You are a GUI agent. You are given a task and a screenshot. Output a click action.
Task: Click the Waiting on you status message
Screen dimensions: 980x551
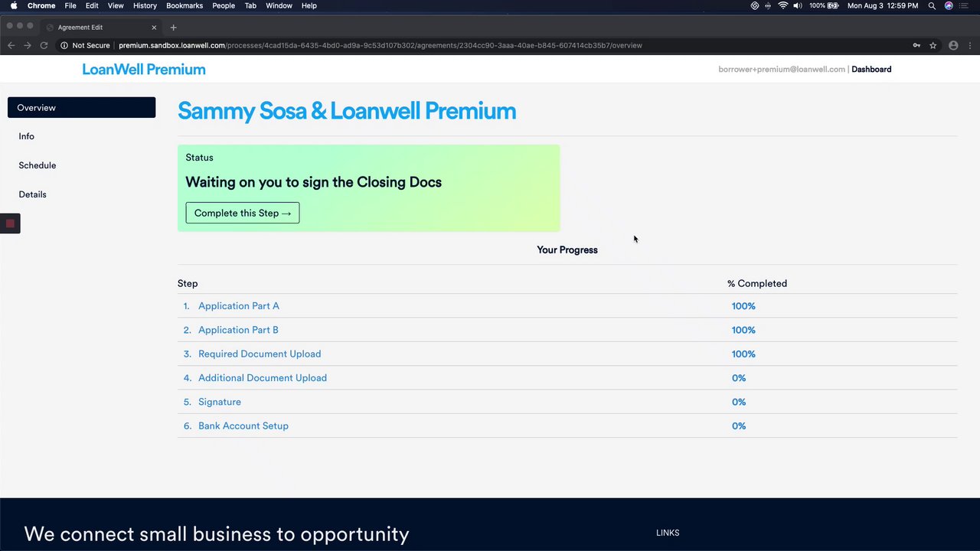[314, 182]
